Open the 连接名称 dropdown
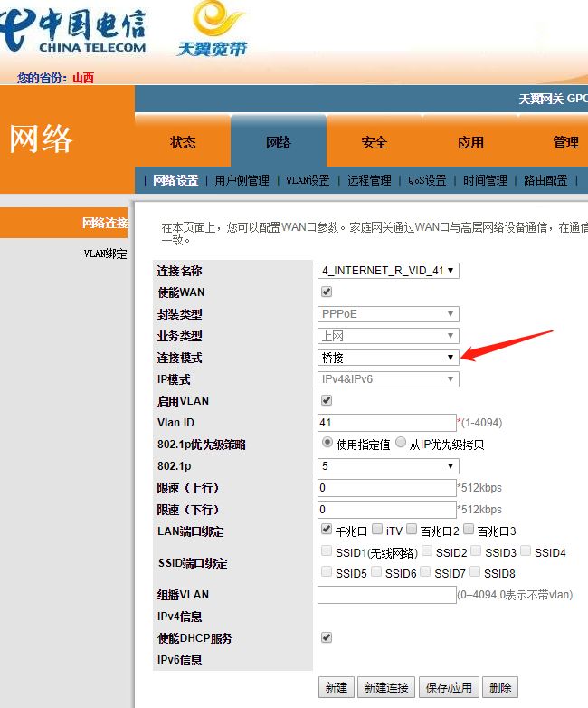This screenshot has height=708, width=588. click(388, 271)
